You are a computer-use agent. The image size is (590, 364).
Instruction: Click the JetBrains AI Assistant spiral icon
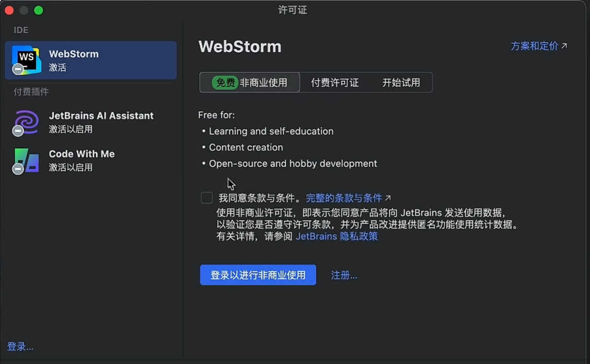(x=26, y=122)
